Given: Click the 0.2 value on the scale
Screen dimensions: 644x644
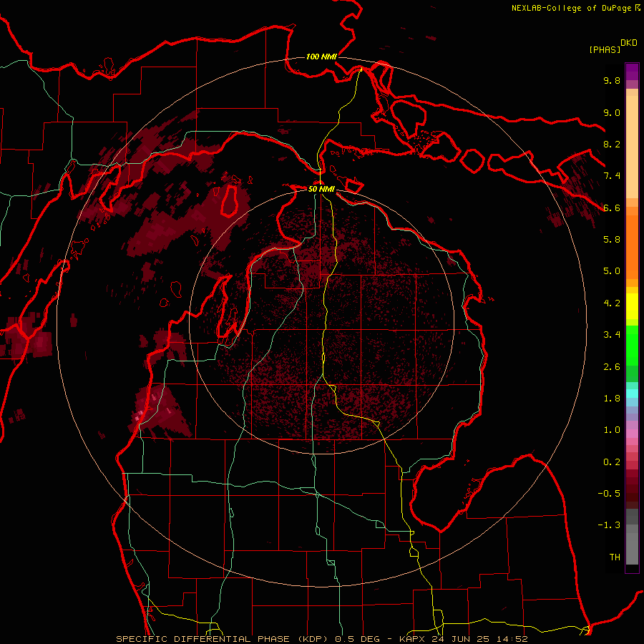Looking at the screenshot, I should tap(612, 462).
